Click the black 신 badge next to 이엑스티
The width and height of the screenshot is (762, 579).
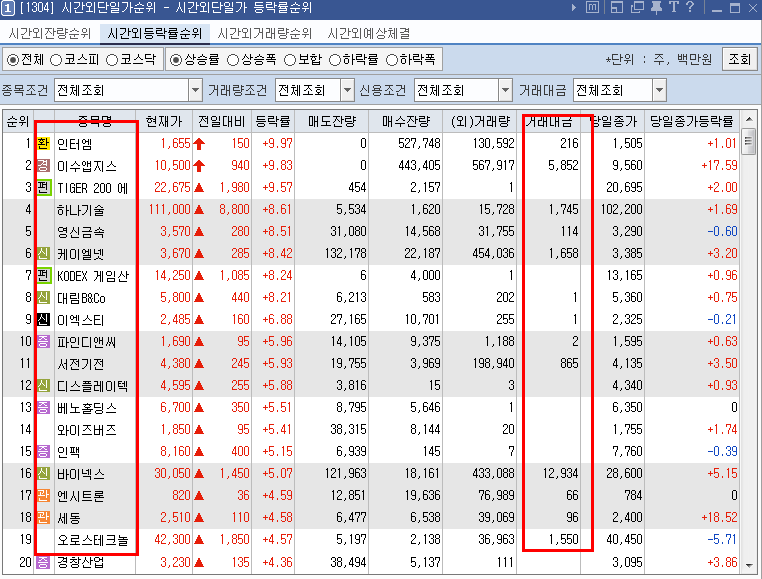click(43, 319)
